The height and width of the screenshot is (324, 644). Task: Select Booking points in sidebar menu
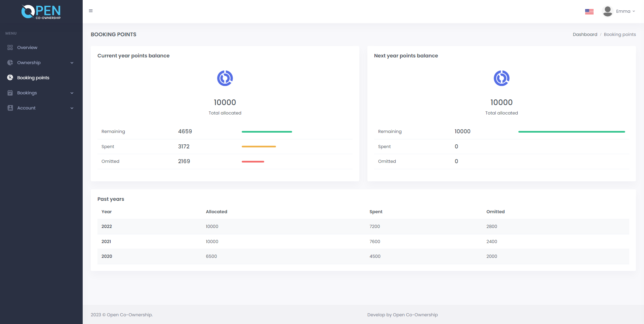tap(33, 78)
